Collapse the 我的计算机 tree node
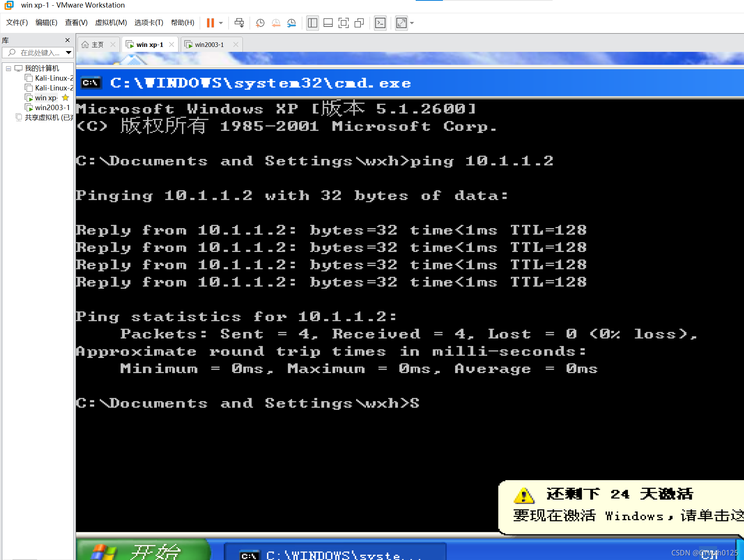 pyautogui.click(x=8, y=68)
